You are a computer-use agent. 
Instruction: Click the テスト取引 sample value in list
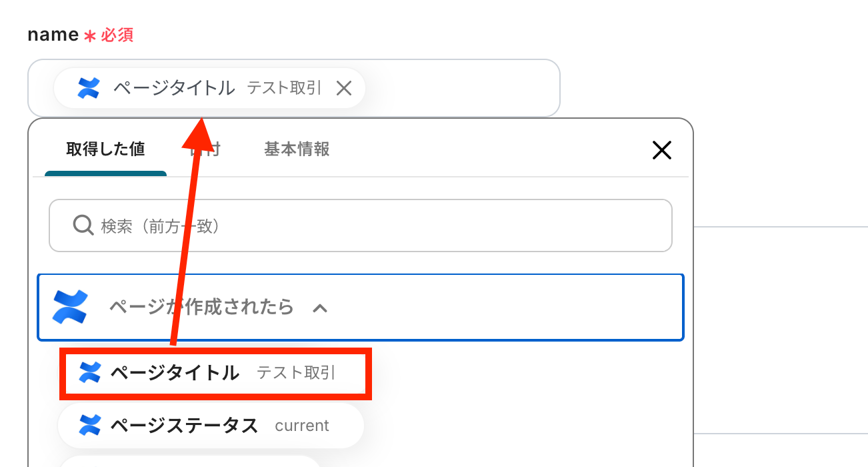tap(296, 373)
